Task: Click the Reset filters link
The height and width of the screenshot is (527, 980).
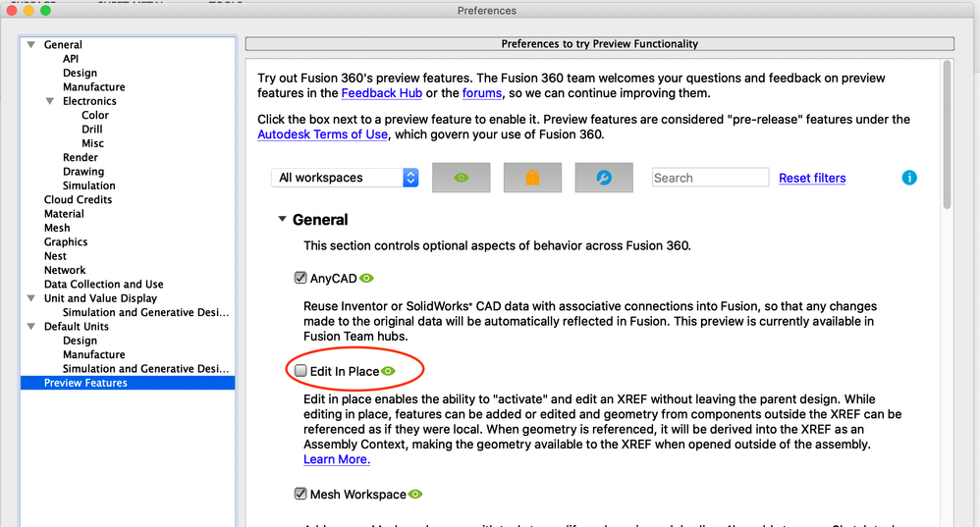Action: pyautogui.click(x=812, y=178)
